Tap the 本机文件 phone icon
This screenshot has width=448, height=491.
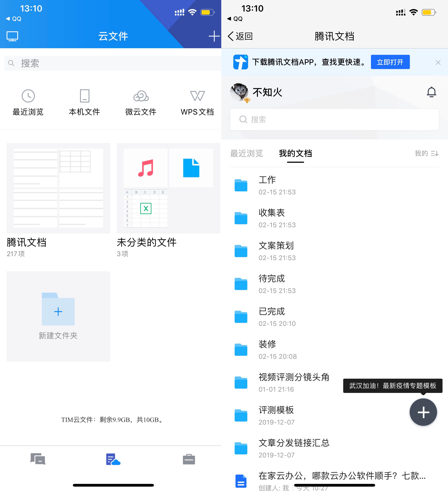(x=84, y=96)
